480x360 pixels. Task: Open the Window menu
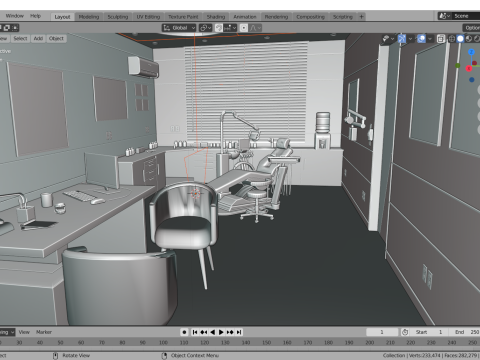[x=15, y=16]
